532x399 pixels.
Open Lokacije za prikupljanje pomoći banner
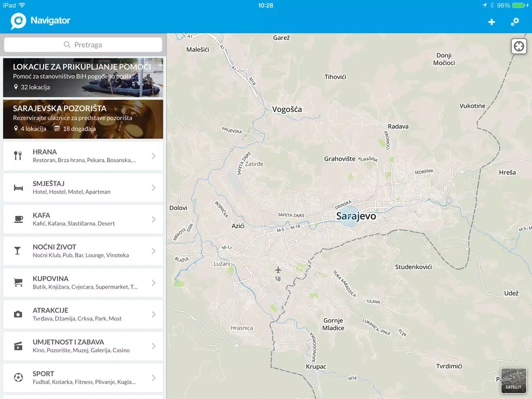(x=83, y=78)
